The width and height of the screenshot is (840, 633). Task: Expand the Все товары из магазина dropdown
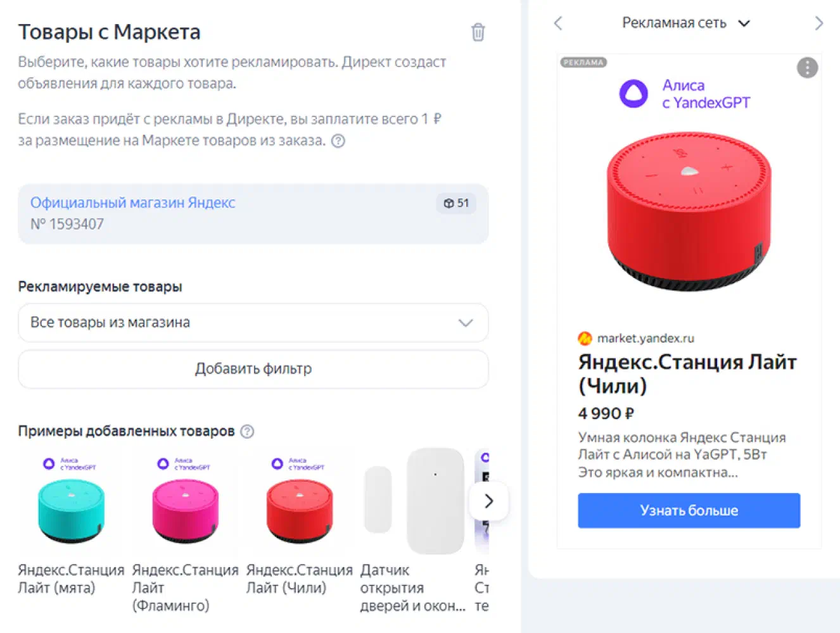253,323
